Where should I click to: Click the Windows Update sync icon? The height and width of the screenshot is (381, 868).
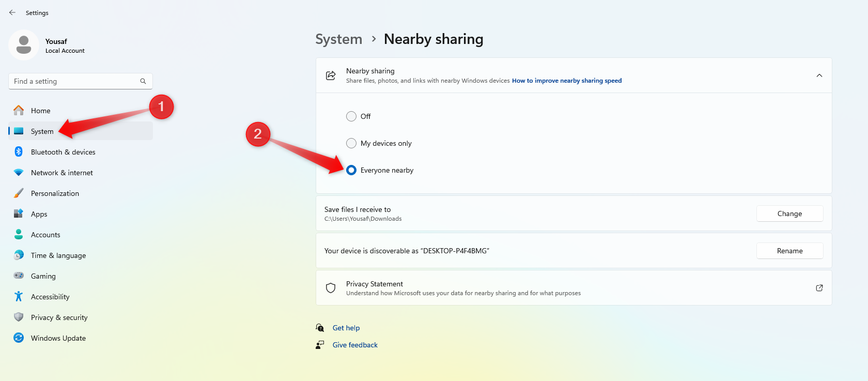pyautogui.click(x=19, y=338)
